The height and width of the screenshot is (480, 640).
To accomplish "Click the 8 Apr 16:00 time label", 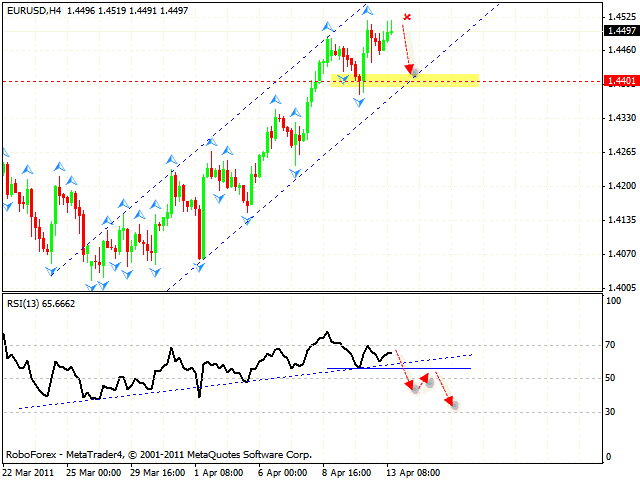I will (347, 473).
